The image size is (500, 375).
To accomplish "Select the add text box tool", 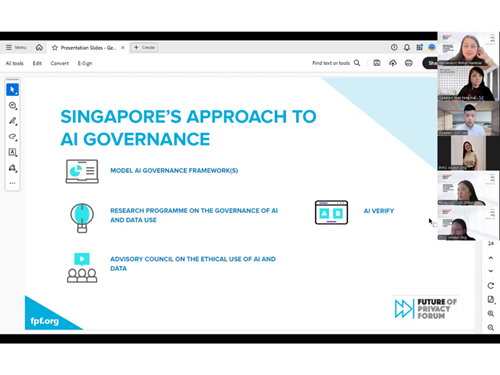I will click(x=12, y=152).
